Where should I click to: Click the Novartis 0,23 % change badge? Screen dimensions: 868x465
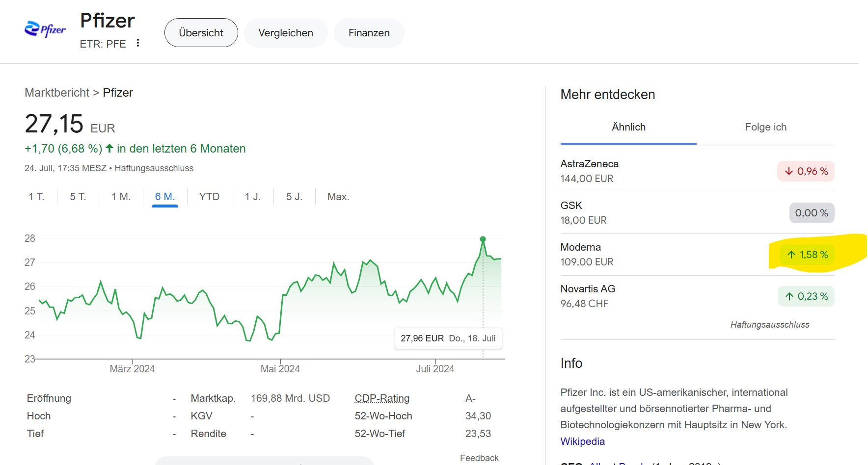pyautogui.click(x=806, y=296)
